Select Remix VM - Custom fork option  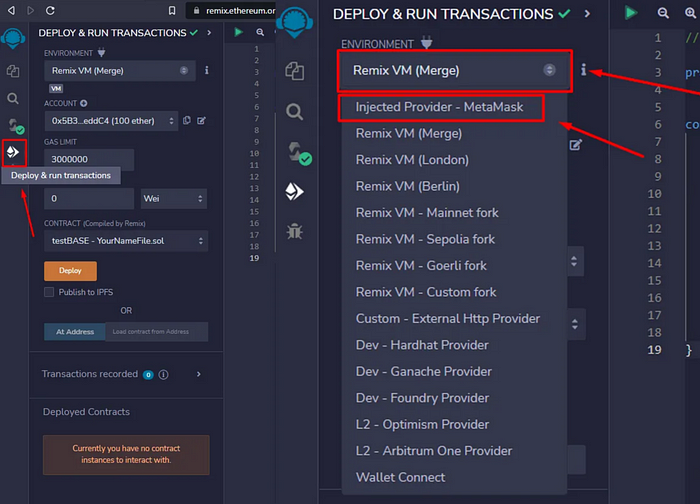click(426, 292)
